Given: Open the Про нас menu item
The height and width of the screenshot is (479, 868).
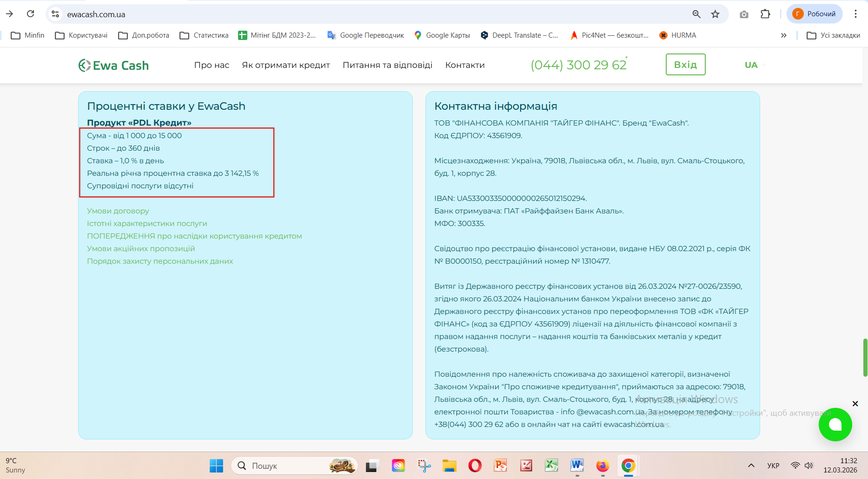Looking at the screenshot, I should pos(212,65).
